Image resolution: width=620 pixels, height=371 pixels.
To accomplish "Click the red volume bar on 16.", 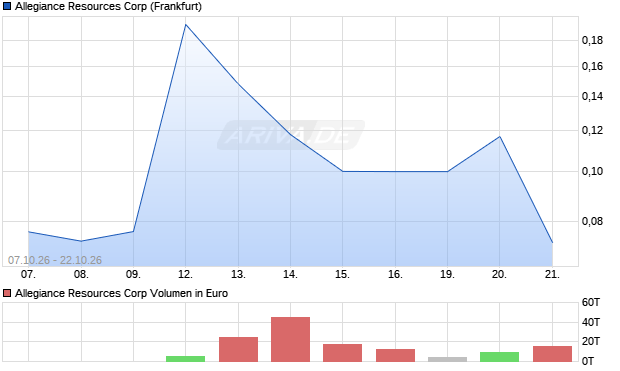I will click(395, 355).
